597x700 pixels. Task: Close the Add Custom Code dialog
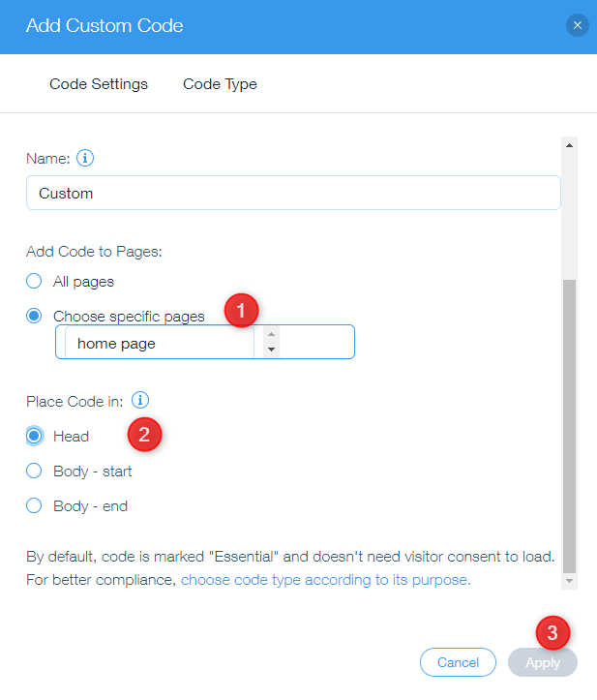578,26
